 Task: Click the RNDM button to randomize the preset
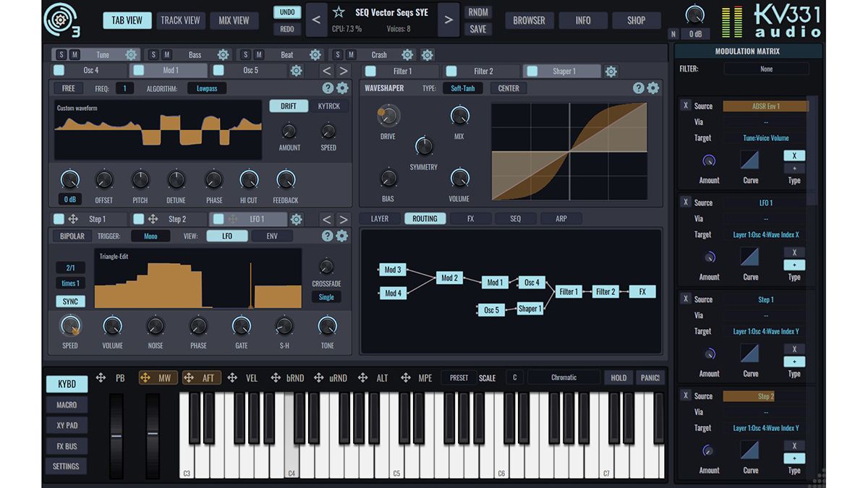coord(477,12)
